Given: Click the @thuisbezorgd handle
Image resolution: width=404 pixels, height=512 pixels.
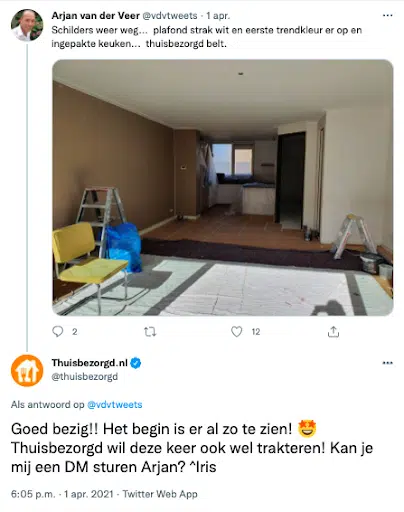Looking at the screenshot, I should pos(85,377).
